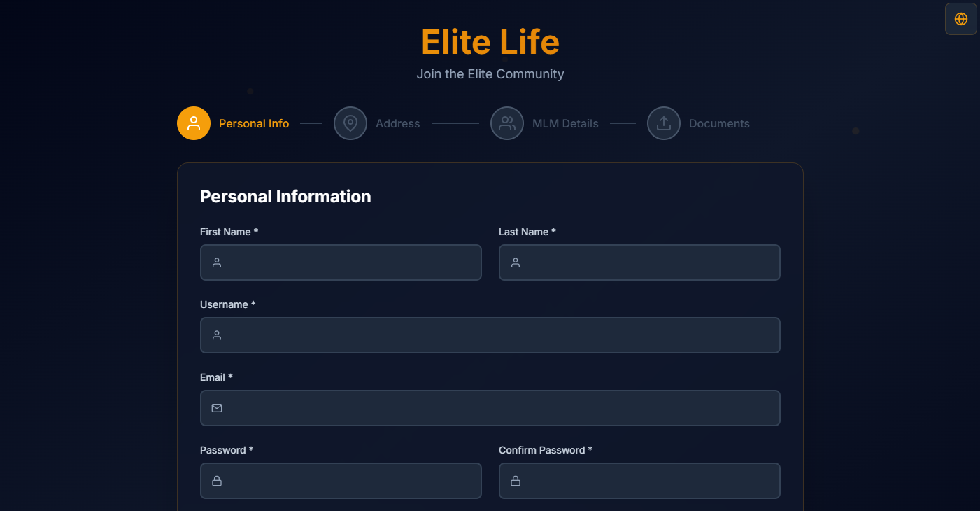
Task: Open the language globe switcher
Action: point(960,19)
